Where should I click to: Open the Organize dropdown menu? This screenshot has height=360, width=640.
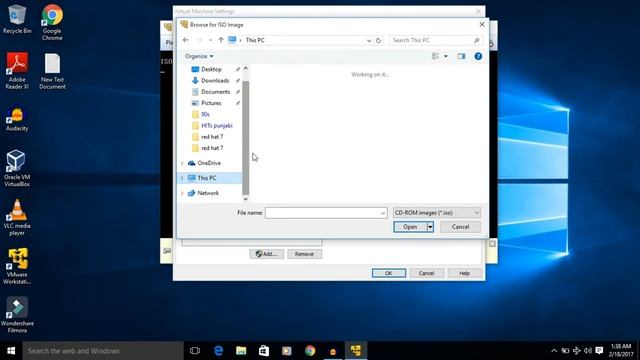[x=199, y=56]
